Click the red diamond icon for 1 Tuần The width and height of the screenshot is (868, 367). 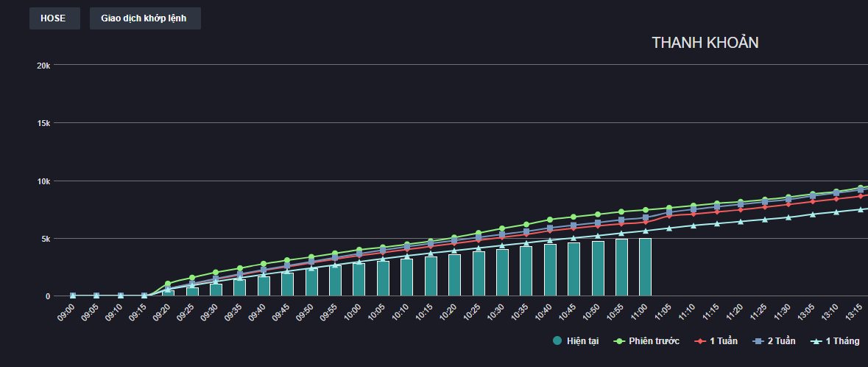[699, 341]
